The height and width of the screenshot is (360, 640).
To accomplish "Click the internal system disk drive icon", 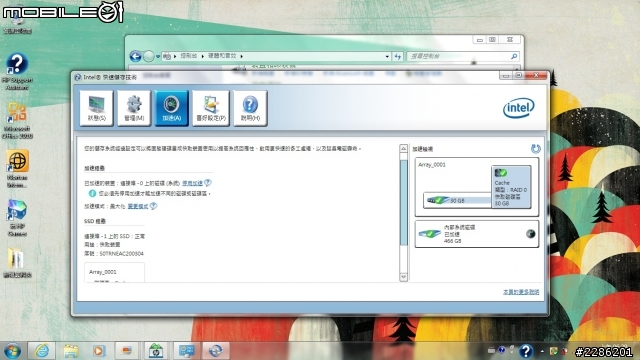I will (429, 234).
